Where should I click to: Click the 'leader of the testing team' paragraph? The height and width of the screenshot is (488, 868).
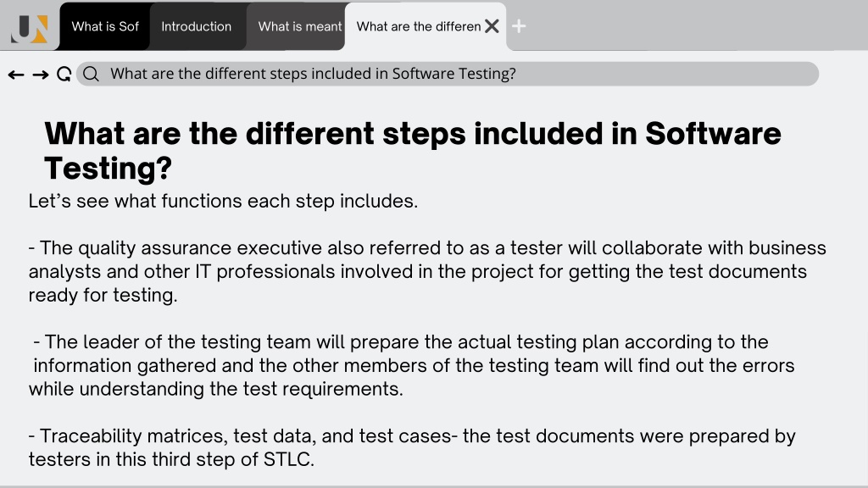click(x=413, y=365)
